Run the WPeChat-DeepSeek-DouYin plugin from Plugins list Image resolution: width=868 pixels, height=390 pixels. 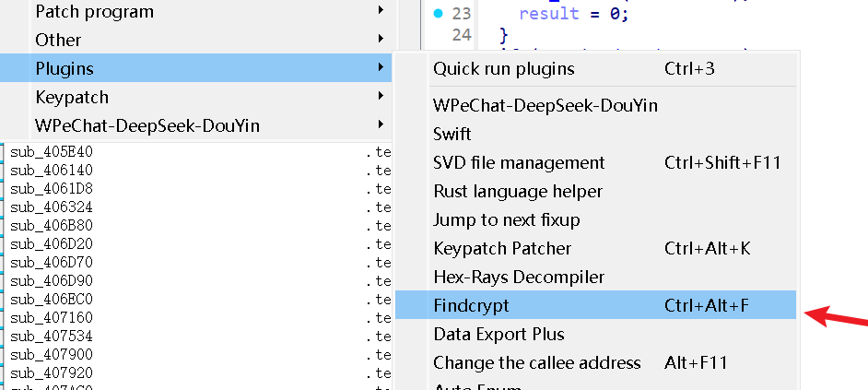[x=595, y=105]
